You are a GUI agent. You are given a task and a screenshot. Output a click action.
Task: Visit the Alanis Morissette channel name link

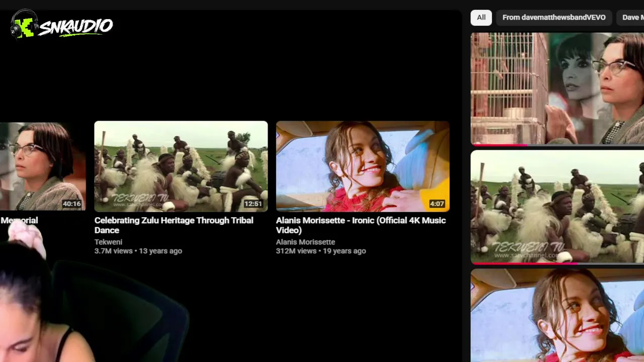pyautogui.click(x=305, y=242)
